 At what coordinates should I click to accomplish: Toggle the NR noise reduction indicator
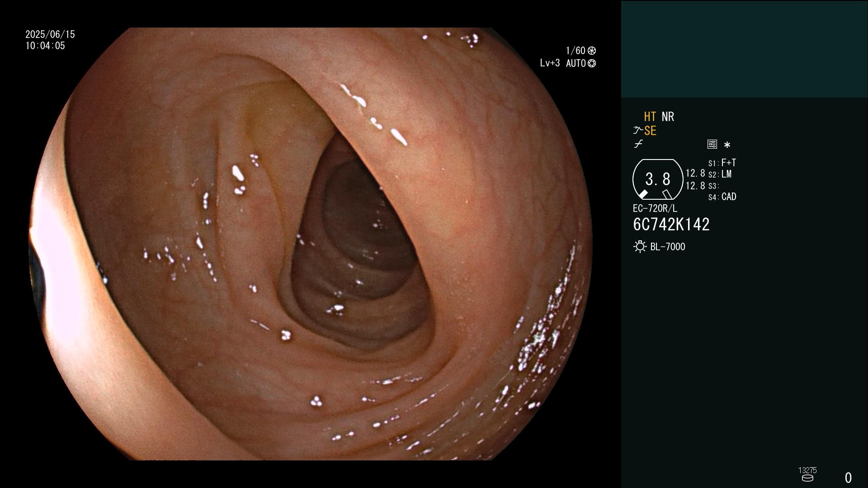(668, 117)
